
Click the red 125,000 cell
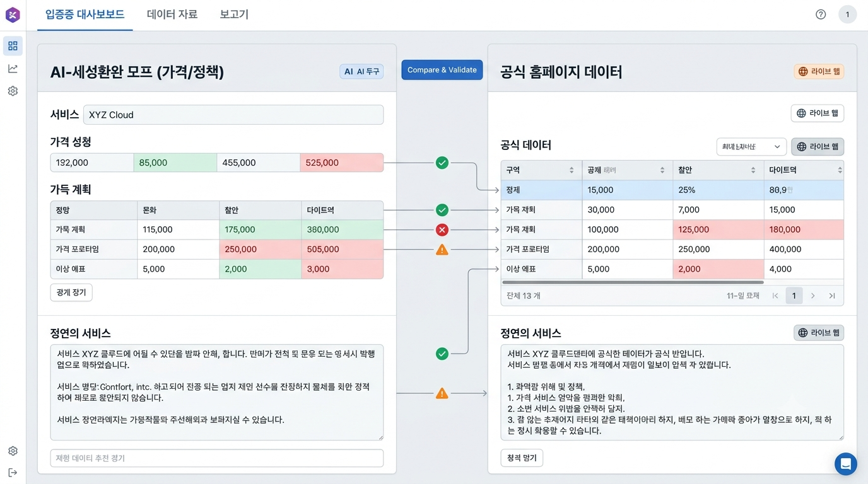[x=718, y=230]
